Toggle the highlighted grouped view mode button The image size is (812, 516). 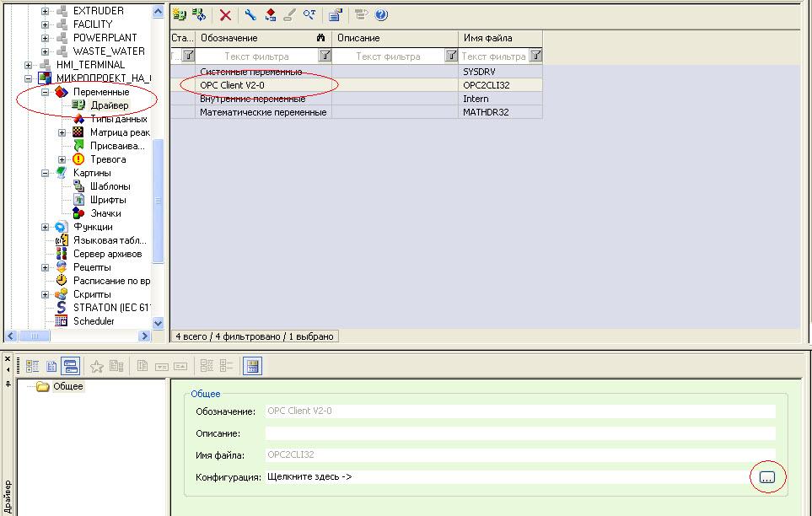[72, 366]
